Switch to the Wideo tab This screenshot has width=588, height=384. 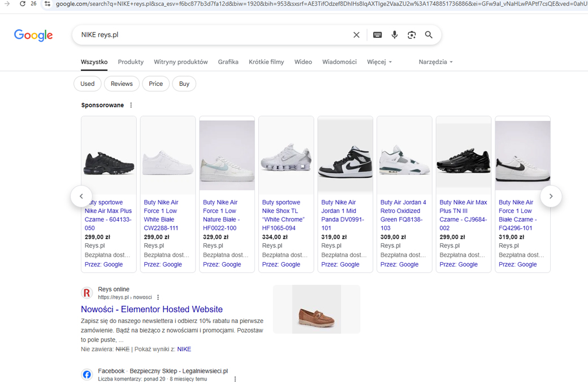click(x=303, y=62)
